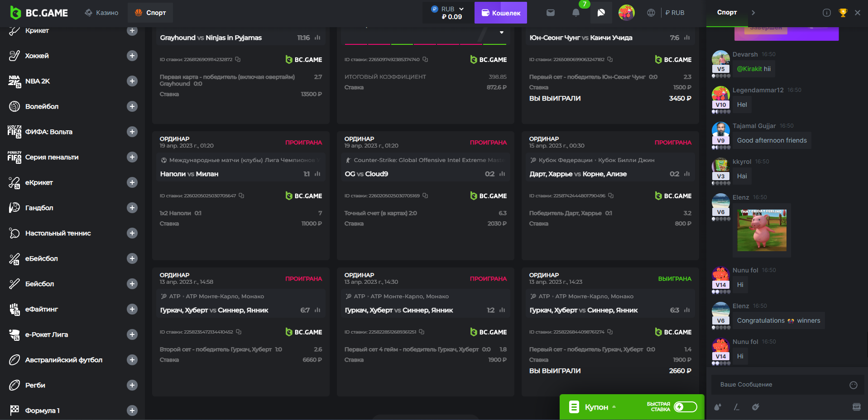This screenshot has height=420, width=868.
Task: Open the Волейбол sport icon
Action: 14,106
